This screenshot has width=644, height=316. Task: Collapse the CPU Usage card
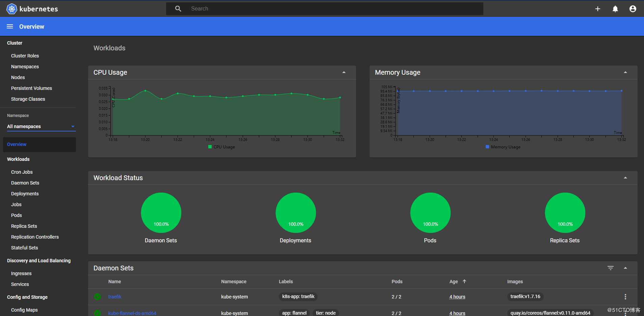point(344,72)
